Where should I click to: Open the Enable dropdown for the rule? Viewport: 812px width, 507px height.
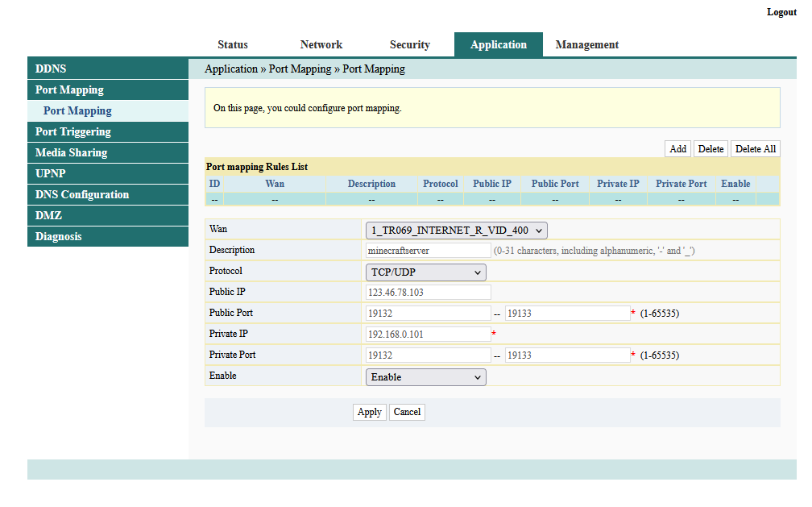[x=425, y=376]
